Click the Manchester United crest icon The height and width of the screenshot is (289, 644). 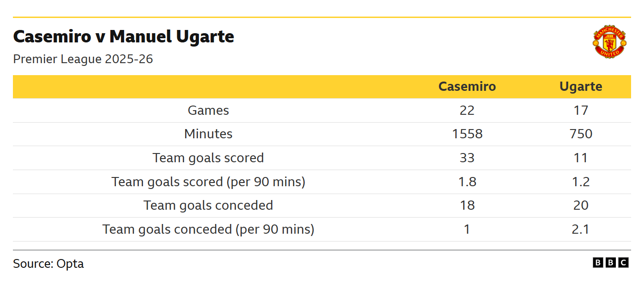pos(609,42)
